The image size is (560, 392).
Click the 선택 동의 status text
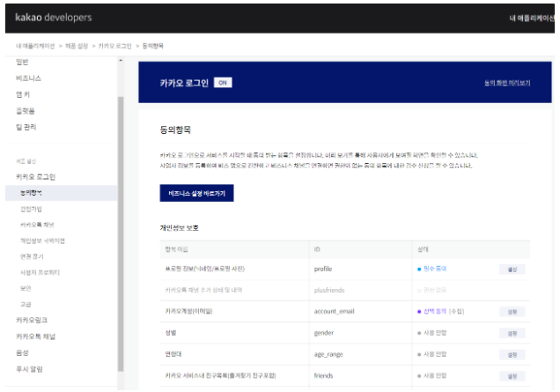(435, 311)
